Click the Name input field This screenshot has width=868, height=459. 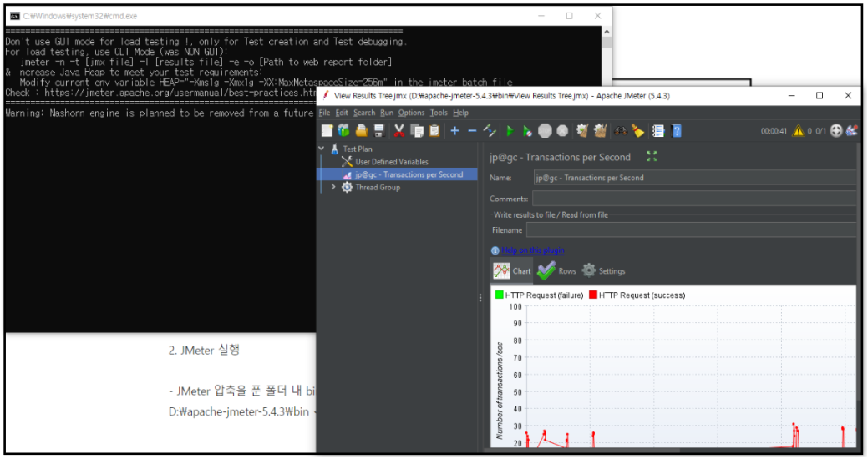pyautogui.click(x=695, y=178)
